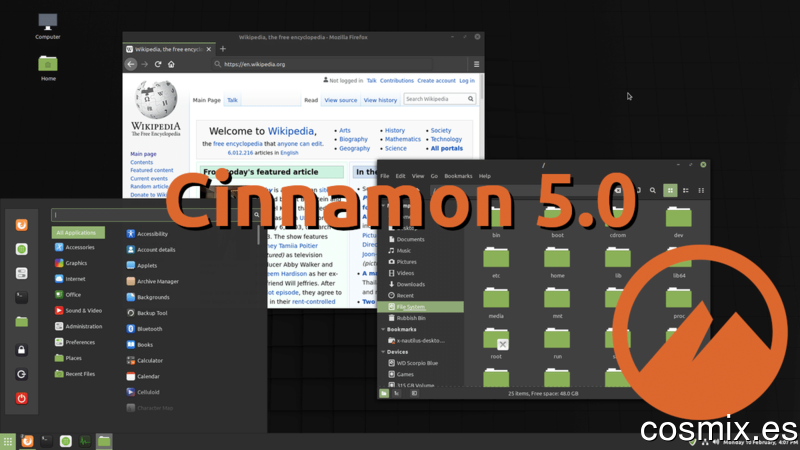The height and width of the screenshot is (450, 800).
Task: Hide the sidebar via status bar button
Action: pyautogui.click(x=414, y=393)
